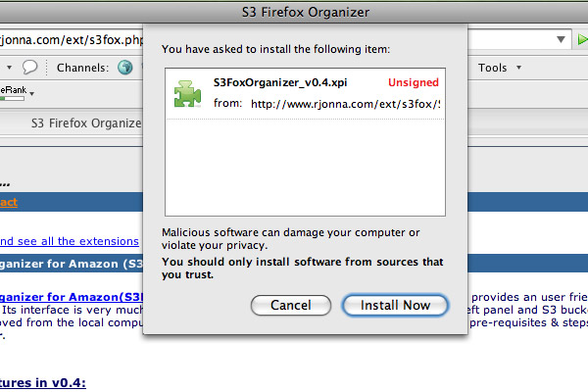Image resolution: width=588 pixels, height=392 pixels.
Task: Click the small arrow left of speech bubble
Action: [x=10, y=68]
